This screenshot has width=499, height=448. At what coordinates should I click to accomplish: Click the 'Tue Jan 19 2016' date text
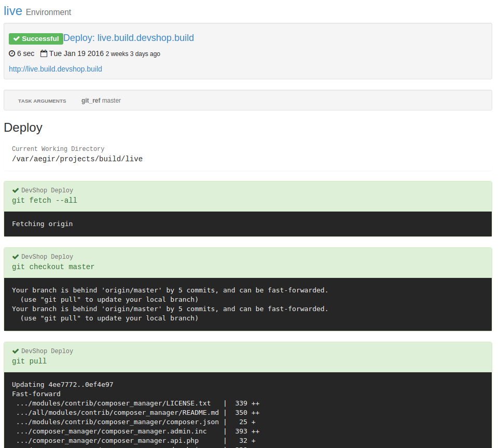pyautogui.click(x=76, y=53)
